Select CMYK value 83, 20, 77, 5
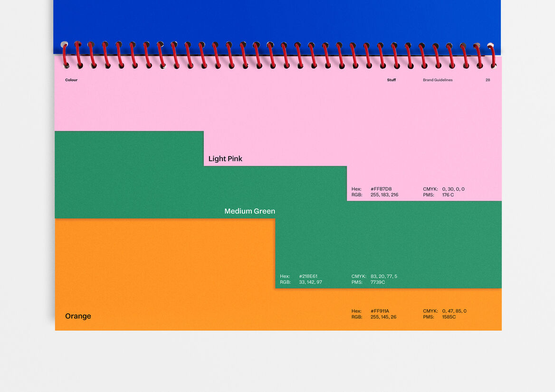This screenshot has width=555, height=392. (383, 276)
